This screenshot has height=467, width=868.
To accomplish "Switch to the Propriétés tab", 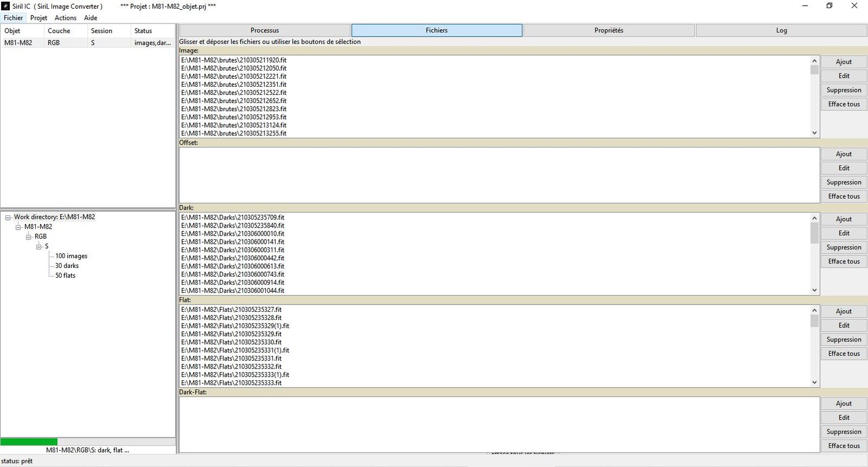I will tap(609, 31).
